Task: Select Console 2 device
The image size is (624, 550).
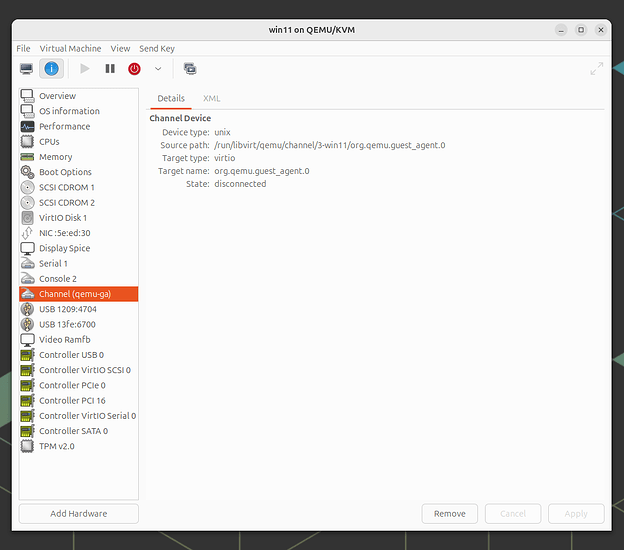Action: tap(79, 279)
